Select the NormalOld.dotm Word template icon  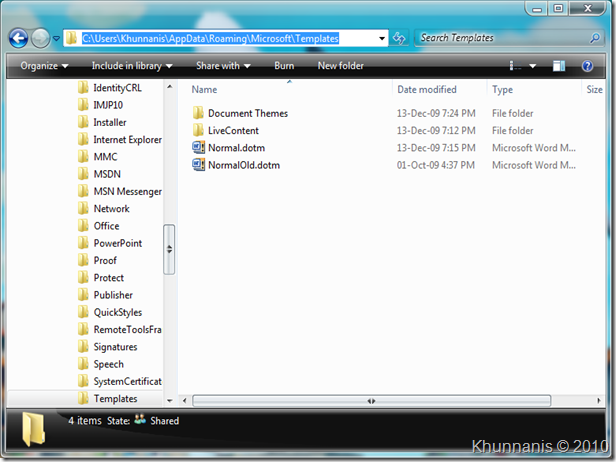point(198,165)
